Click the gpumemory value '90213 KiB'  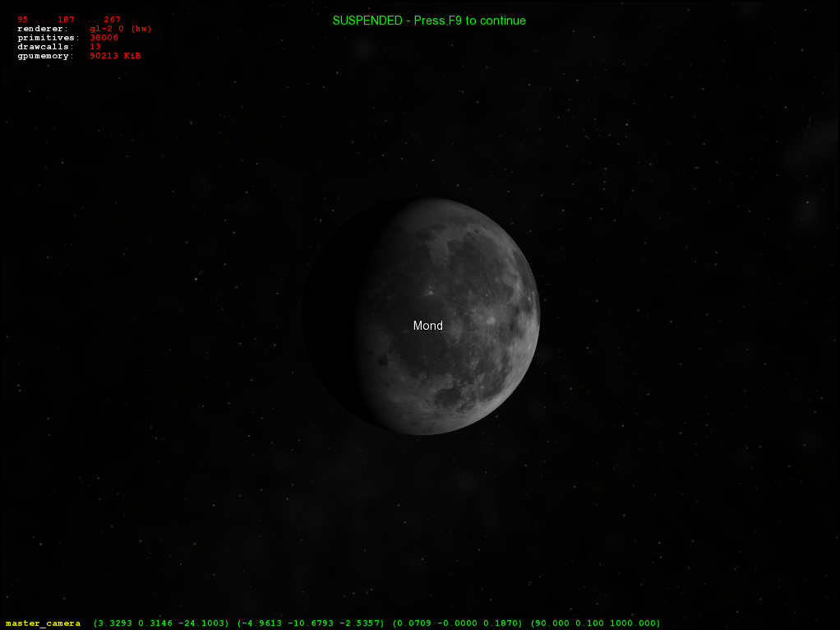(x=115, y=56)
